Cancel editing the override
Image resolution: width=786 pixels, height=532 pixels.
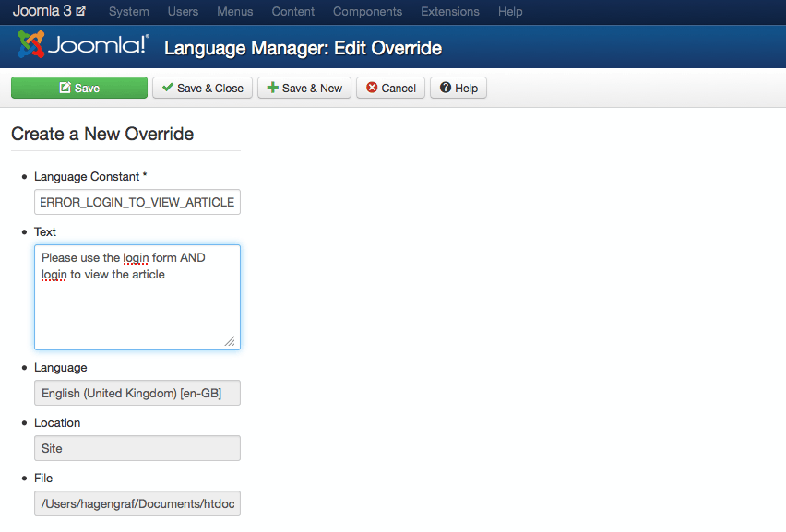[x=390, y=88]
